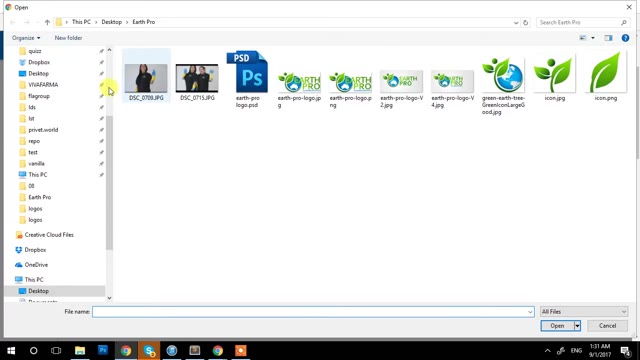This screenshot has width=640, height=360.
Task: Open the privet.world folder in sidebar
Action: coord(43,130)
